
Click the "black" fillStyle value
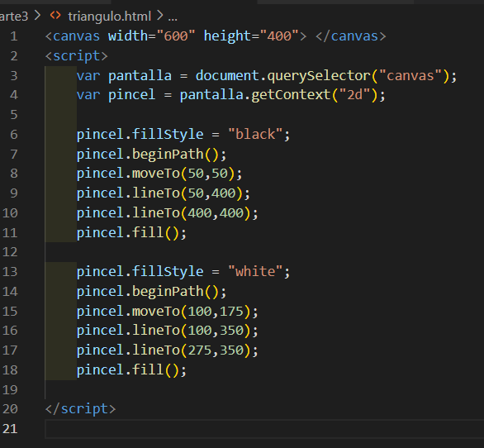click(x=255, y=135)
